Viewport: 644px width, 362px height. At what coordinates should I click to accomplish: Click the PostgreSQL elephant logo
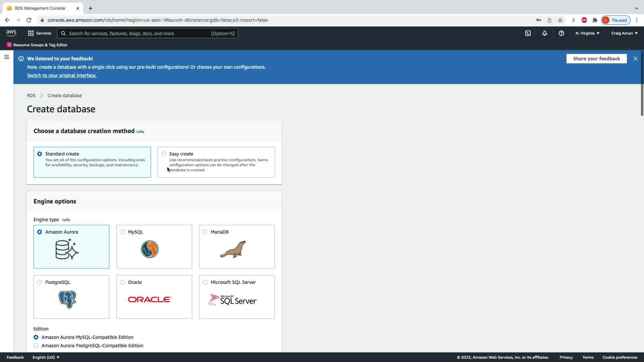(67, 299)
